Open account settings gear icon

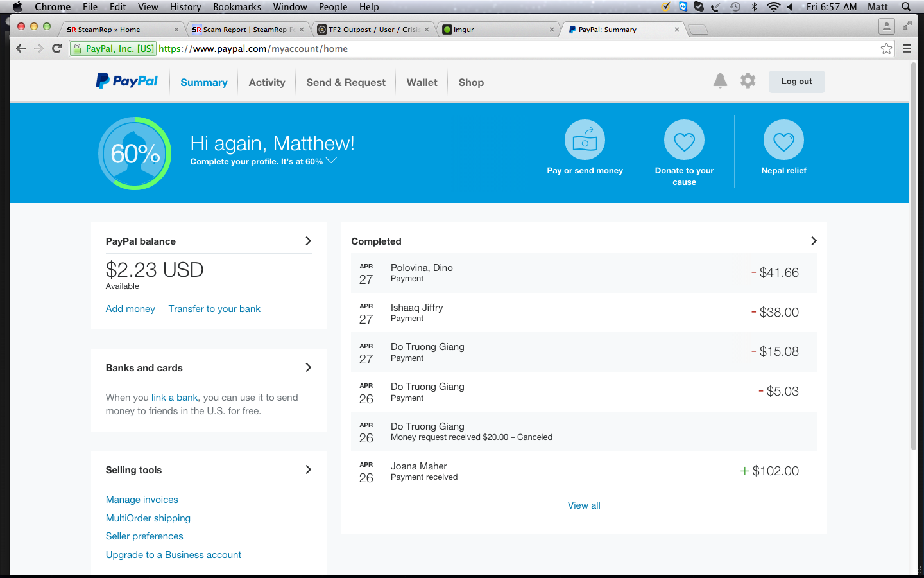coord(748,81)
